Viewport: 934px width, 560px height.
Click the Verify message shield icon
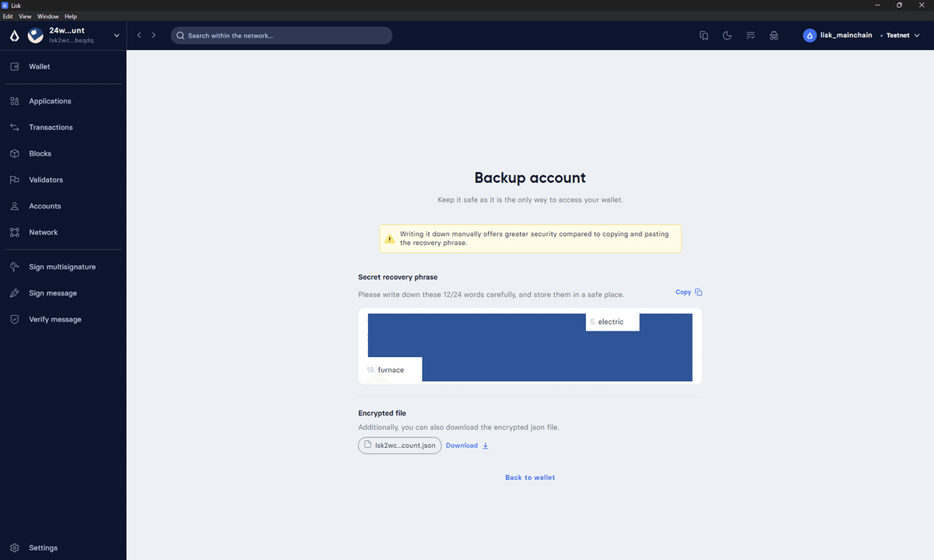click(14, 320)
